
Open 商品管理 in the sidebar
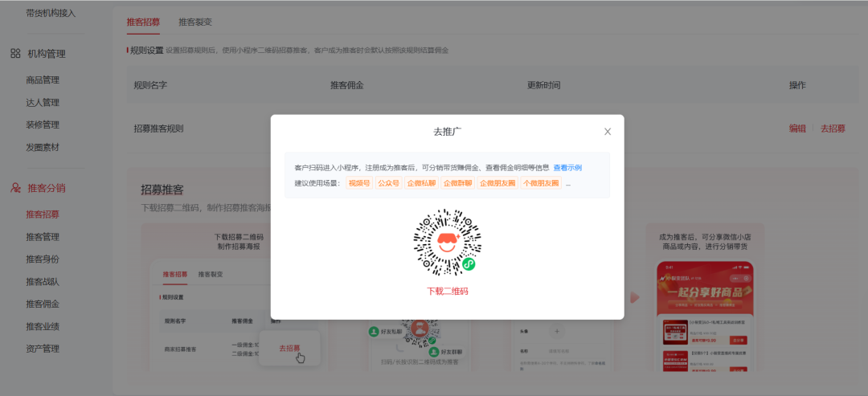tap(43, 80)
